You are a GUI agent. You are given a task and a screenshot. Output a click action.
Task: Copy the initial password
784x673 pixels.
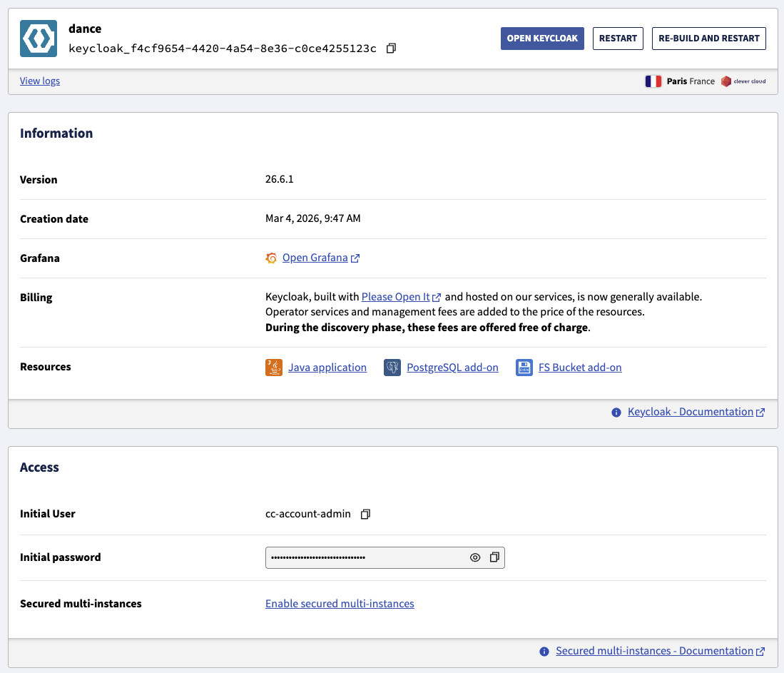[494, 557]
